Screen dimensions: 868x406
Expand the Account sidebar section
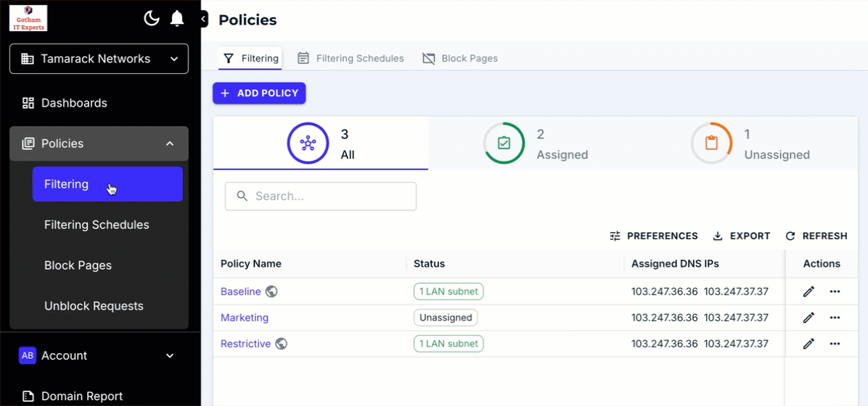(99, 356)
